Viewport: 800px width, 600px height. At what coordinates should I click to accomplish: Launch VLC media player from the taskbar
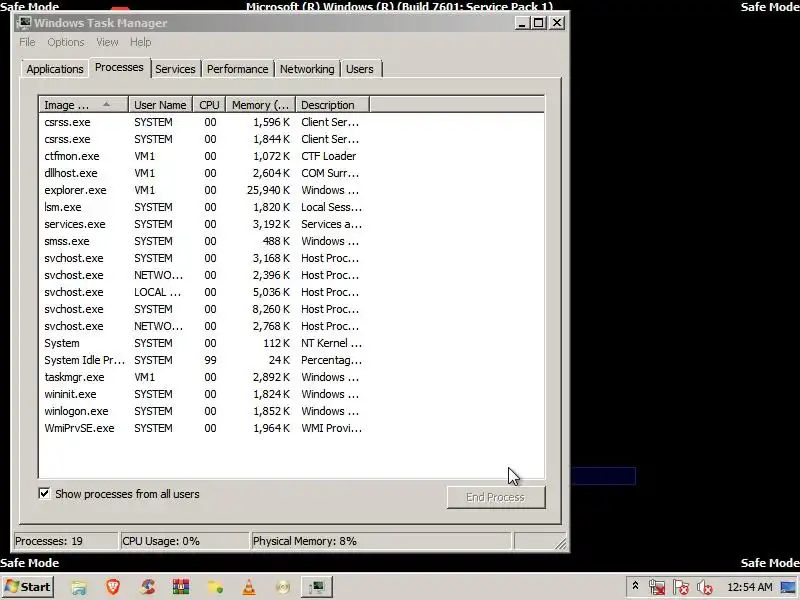(249, 587)
